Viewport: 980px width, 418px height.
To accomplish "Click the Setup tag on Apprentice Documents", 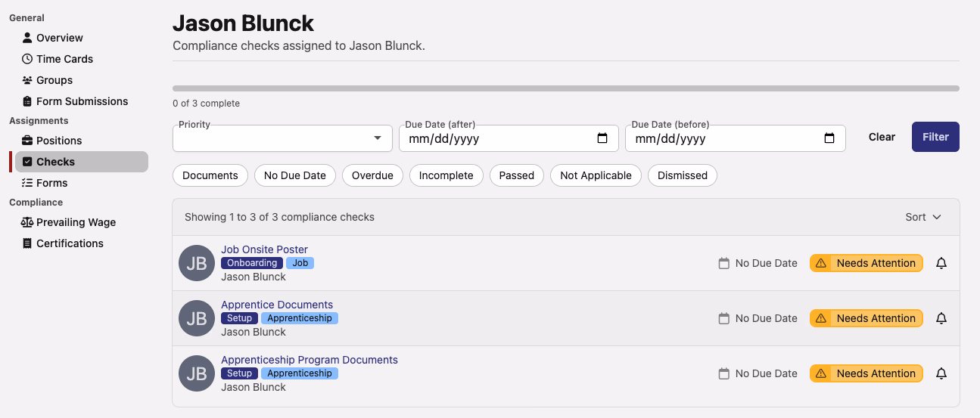I will click(x=239, y=318).
